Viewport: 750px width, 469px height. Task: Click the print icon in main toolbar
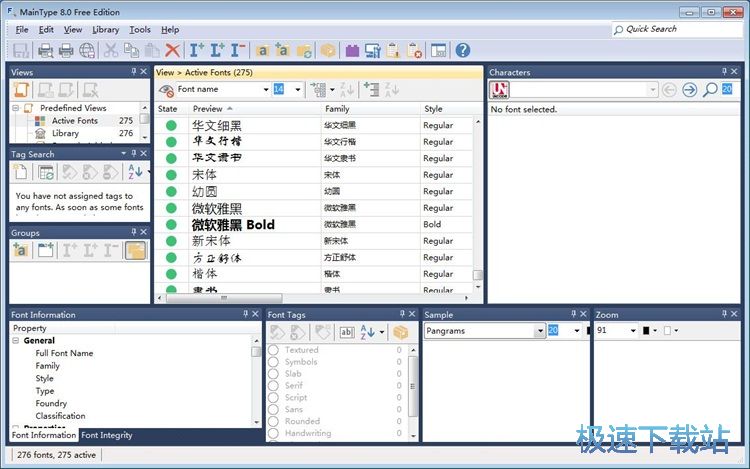click(66, 50)
